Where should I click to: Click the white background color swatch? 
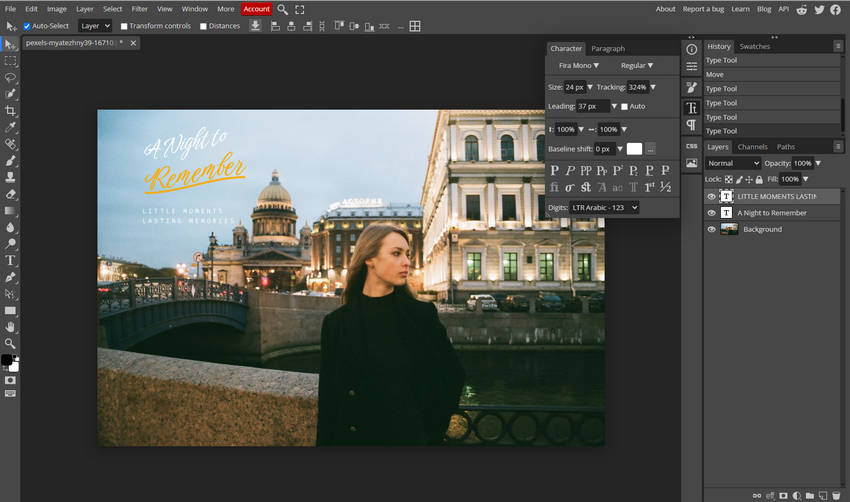click(x=15, y=367)
